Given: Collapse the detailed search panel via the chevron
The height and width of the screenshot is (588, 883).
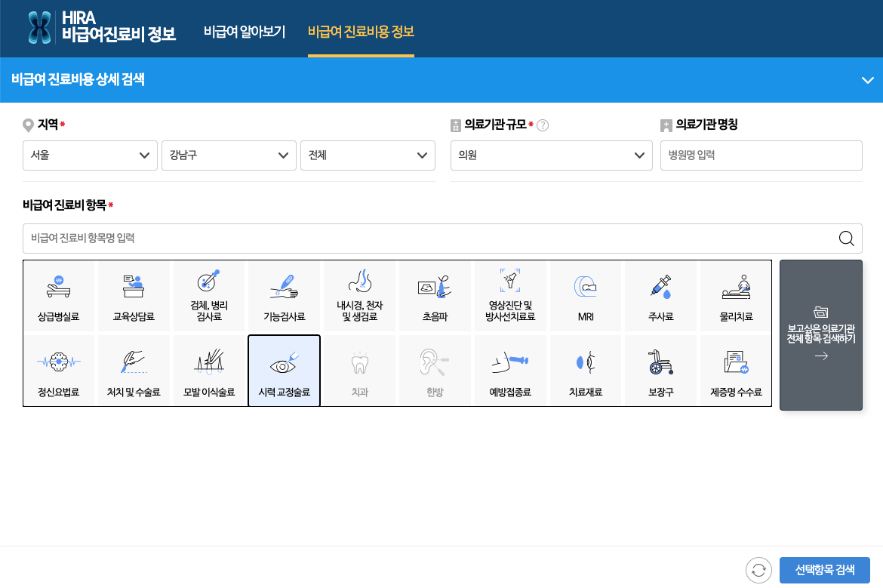Looking at the screenshot, I should pyautogui.click(x=867, y=80).
